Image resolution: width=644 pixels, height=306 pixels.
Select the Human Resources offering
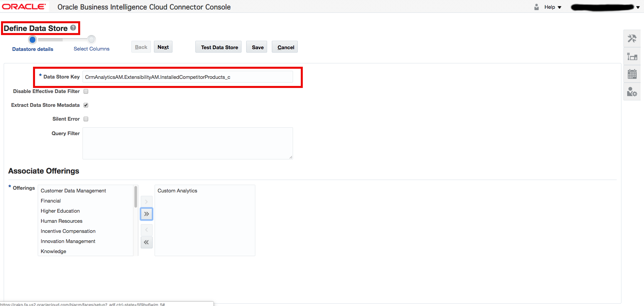(62, 221)
